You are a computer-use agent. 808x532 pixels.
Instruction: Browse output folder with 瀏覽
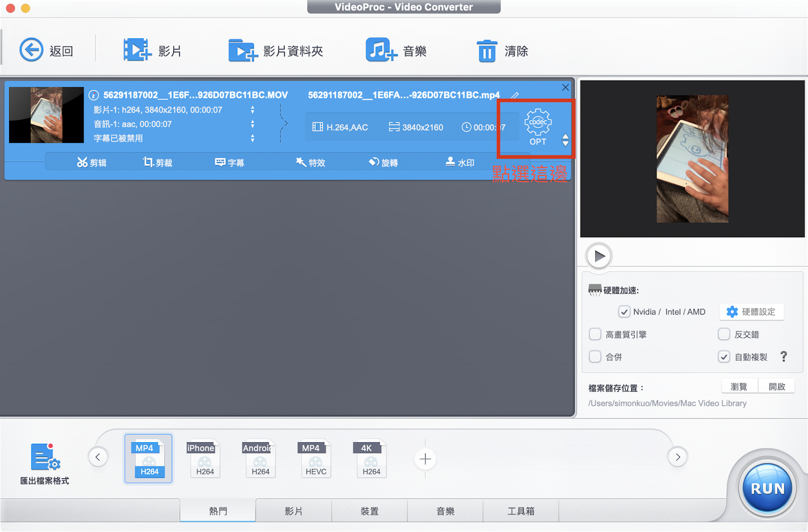[739, 386]
